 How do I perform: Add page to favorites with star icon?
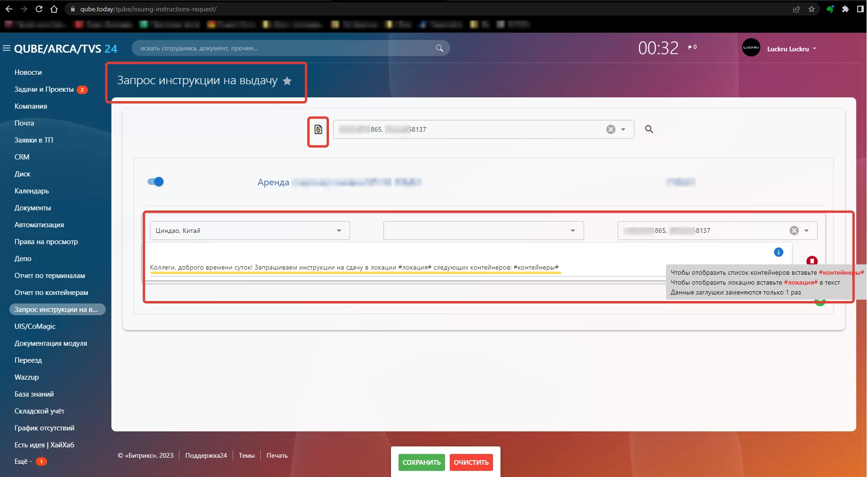point(287,81)
